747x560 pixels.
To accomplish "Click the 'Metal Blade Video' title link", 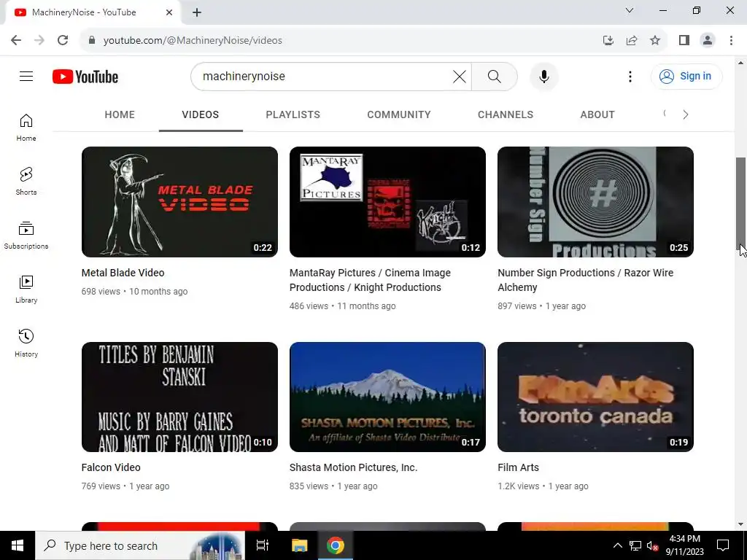I will click(x=123, y=273).
